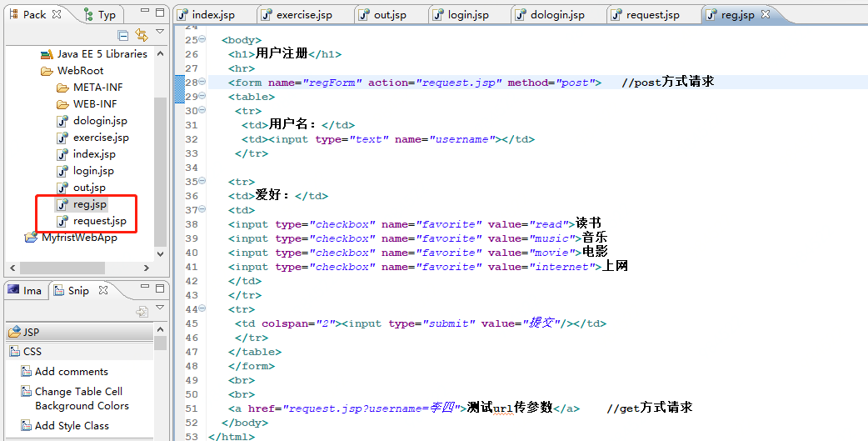Click the MyfristWebApp project icon
This screenshot has width=868, height=441.
[31, 238]
